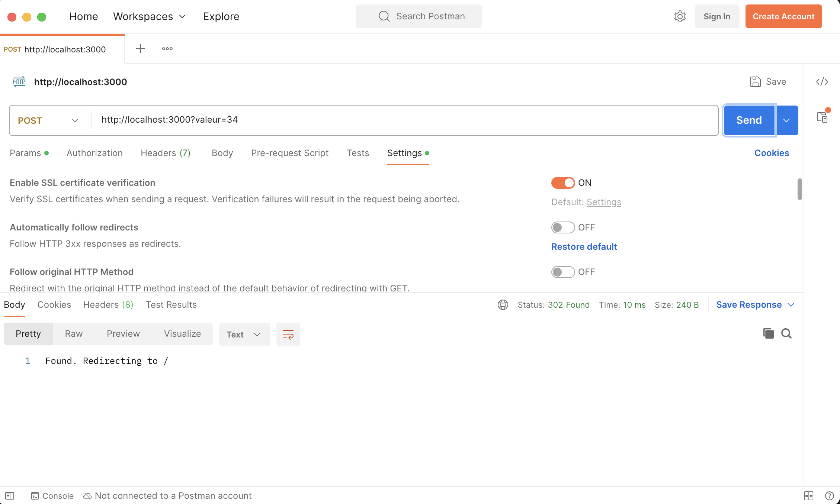This screenshot has height=504, width=840.
Task: Switch to the Pre-request Script tab
Action: point(290,153)
